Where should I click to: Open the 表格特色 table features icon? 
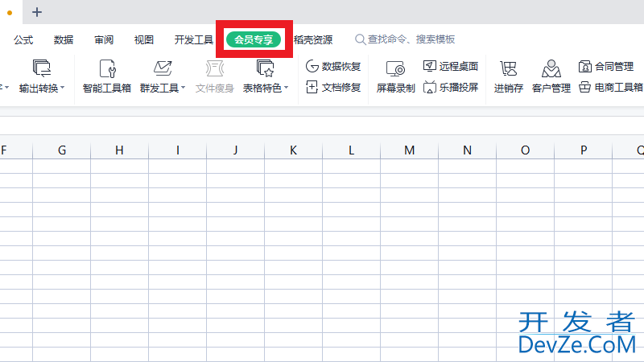[265, 68]
